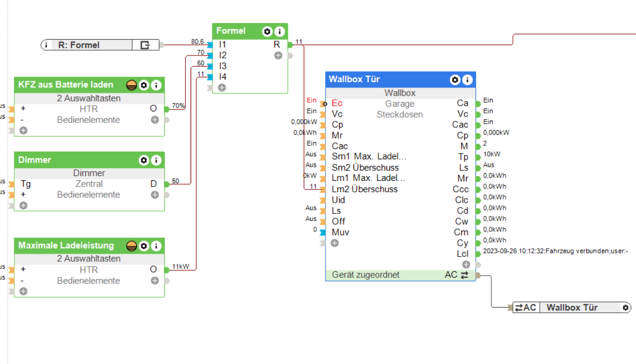Click the Dimmer block title

pos(34,160)
